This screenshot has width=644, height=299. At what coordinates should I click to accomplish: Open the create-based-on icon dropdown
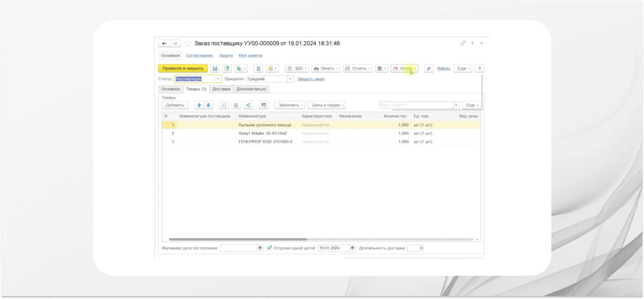click(x=241, y=69)
